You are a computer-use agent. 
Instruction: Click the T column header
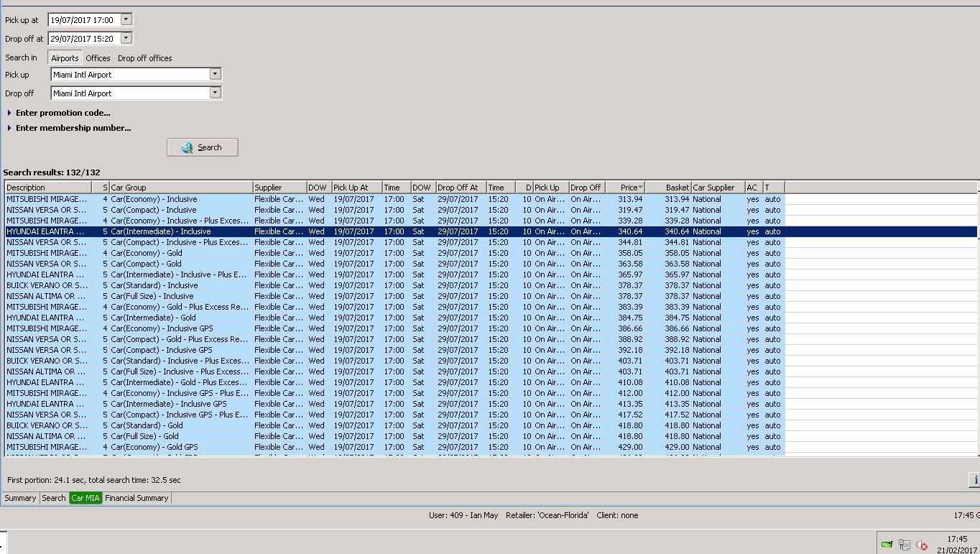coord(773,188)
